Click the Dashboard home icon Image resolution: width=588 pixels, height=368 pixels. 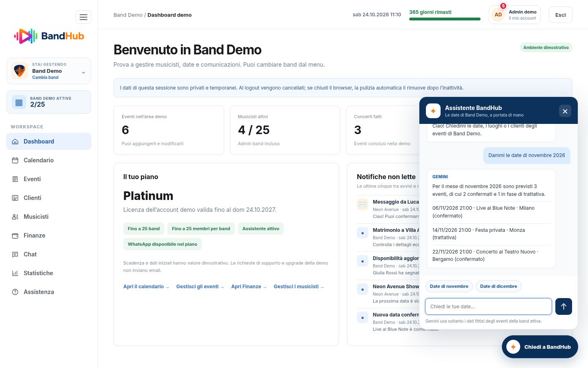click(x=15, y=141)
